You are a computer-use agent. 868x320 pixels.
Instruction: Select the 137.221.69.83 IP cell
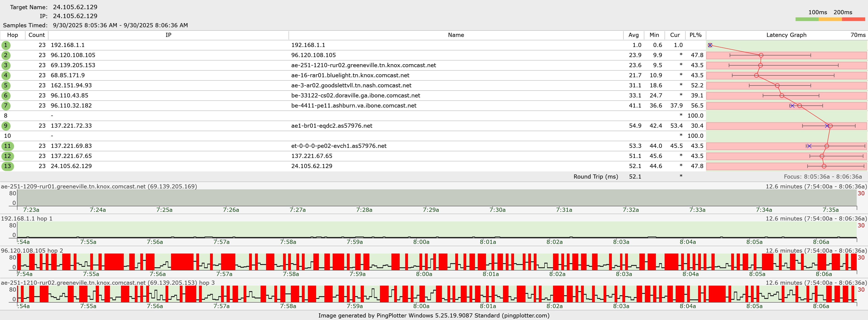pyautogui.click(x=71, y=146)
